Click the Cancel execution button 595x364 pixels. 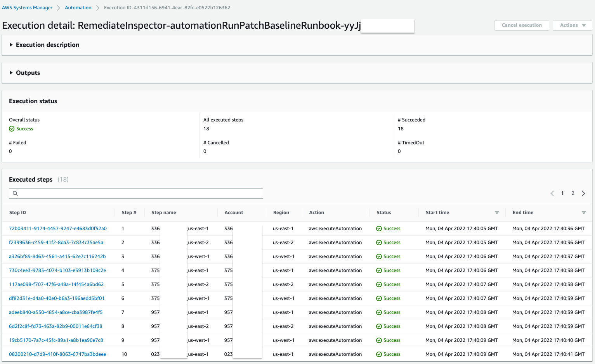tap(522, 25)
